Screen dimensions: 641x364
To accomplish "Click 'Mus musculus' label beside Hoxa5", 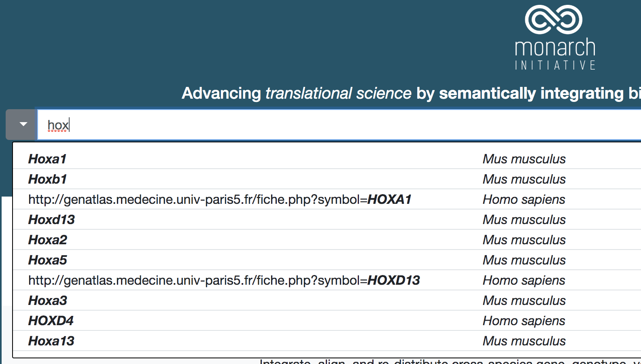I will coord(524,260).
